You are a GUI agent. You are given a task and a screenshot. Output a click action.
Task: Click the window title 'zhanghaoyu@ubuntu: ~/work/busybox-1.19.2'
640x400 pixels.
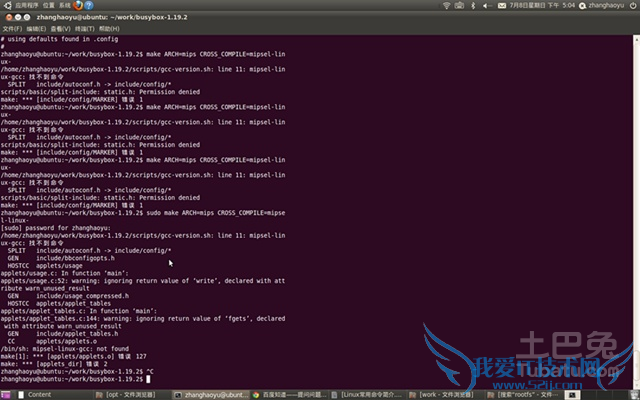112,17
